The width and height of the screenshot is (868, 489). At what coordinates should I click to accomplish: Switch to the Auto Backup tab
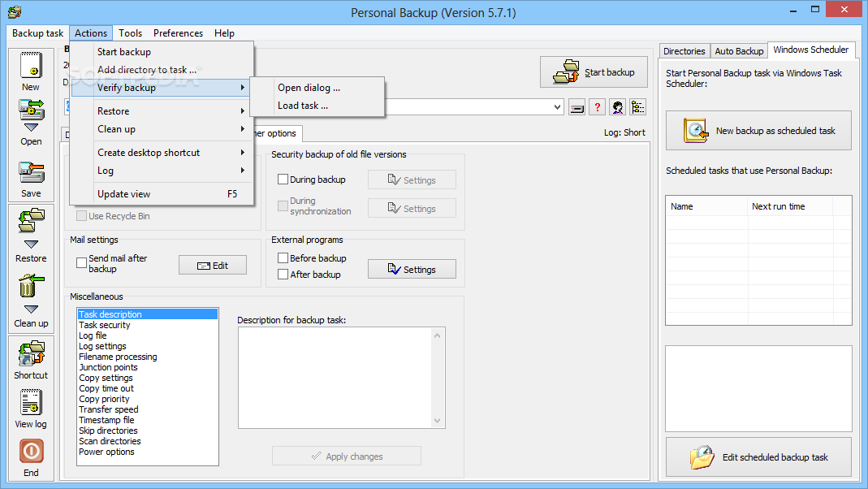pyautogui.click(x=739, y=51)
